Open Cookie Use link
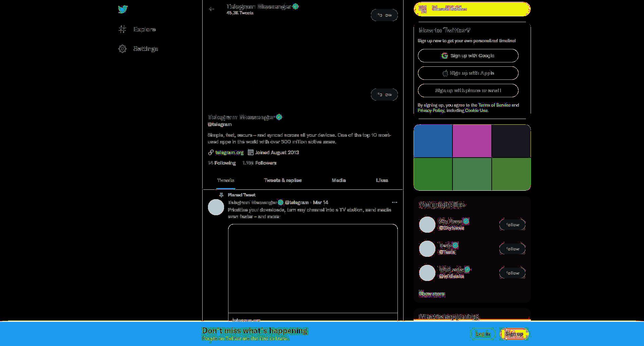This screenshot has height=346, width=644. click(x=476, y=110)
